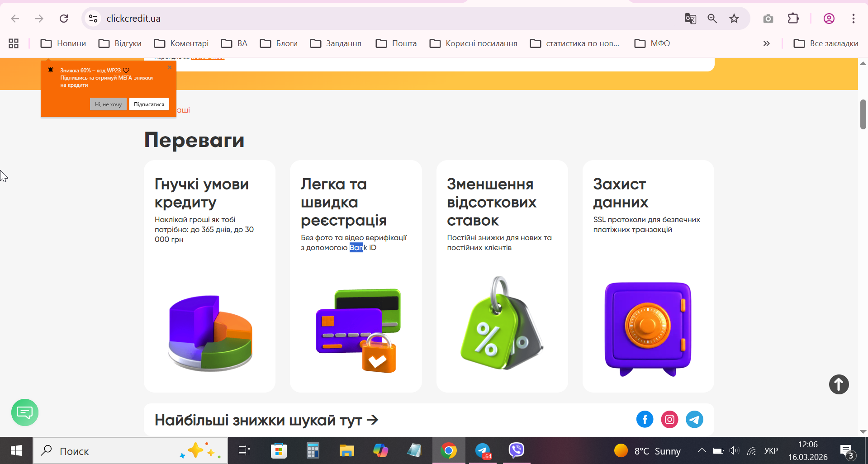Open Calculator from the taskbar
The image size is (868, 464).
pyautogui.click(x=313, y=450)
